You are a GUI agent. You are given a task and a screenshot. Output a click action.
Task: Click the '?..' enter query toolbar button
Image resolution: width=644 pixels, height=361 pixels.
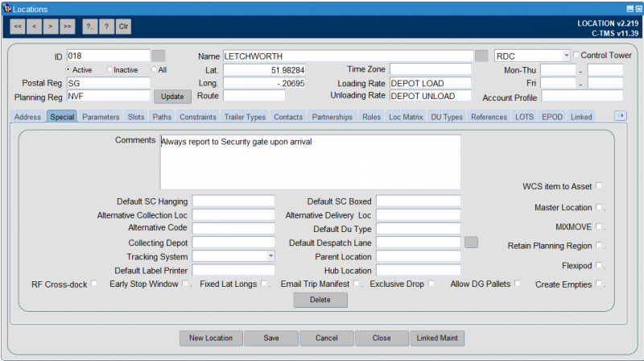(x=89, y=27)
